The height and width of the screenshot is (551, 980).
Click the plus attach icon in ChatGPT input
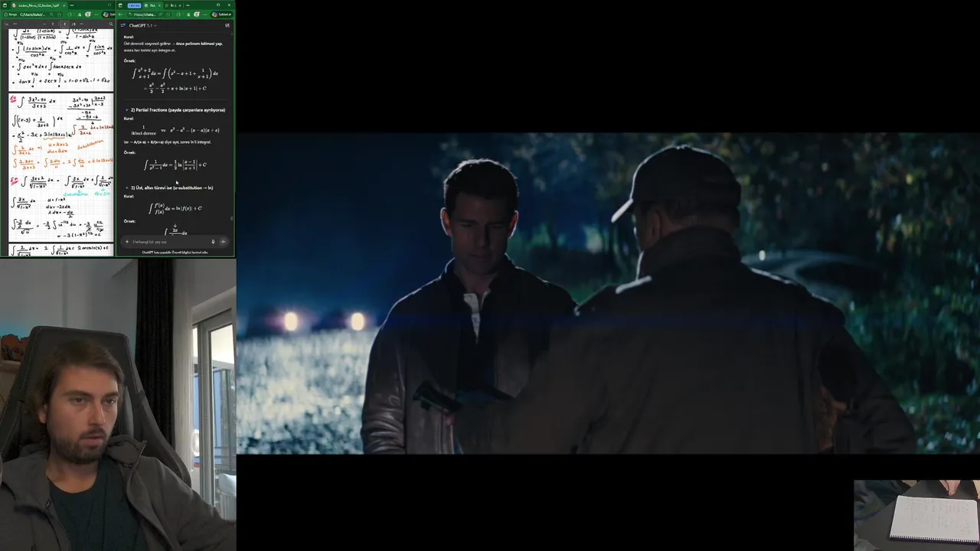click(x=127, y=242)
